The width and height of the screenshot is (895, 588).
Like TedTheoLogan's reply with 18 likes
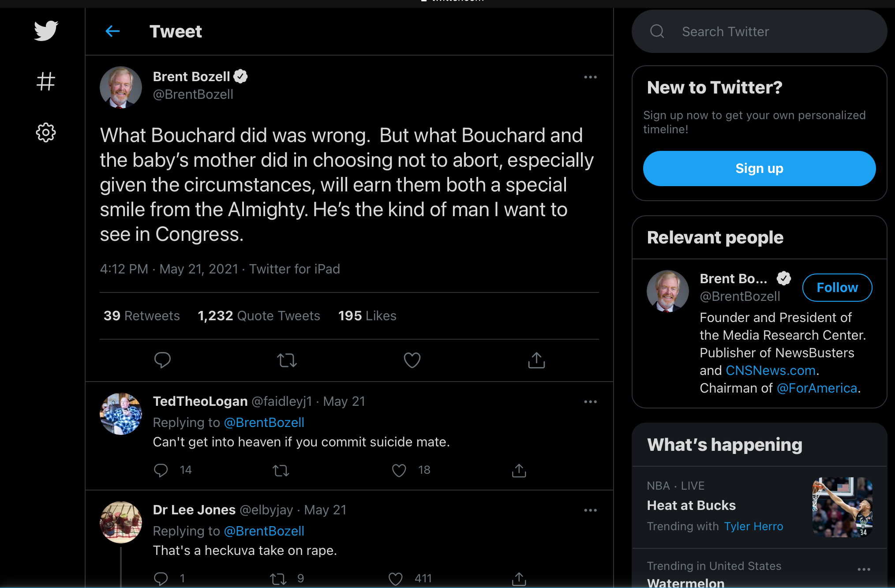pyautogui.click(x=399, y=470)
